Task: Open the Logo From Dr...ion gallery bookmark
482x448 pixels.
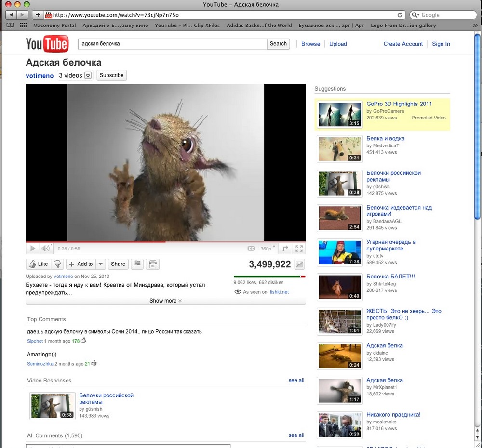Action: coord(403,25)
